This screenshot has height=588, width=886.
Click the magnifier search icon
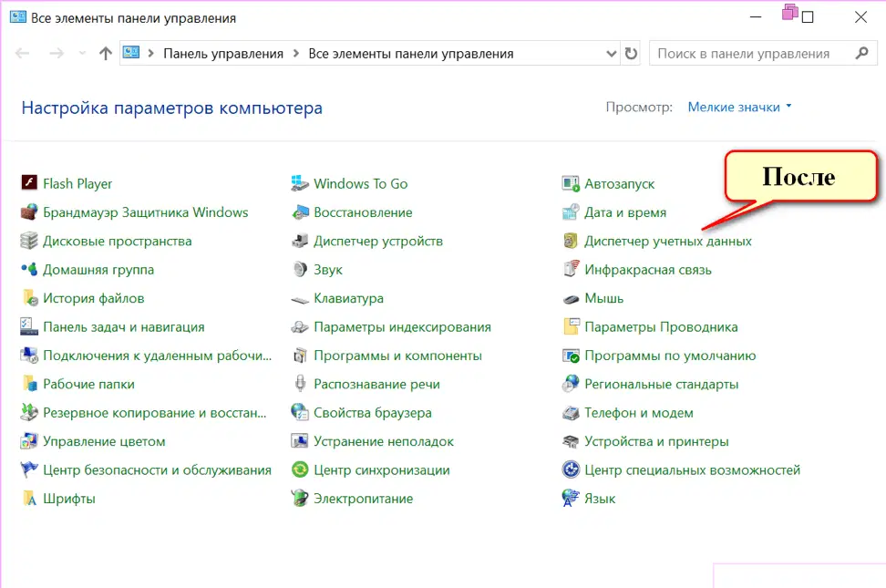(861, 53)
